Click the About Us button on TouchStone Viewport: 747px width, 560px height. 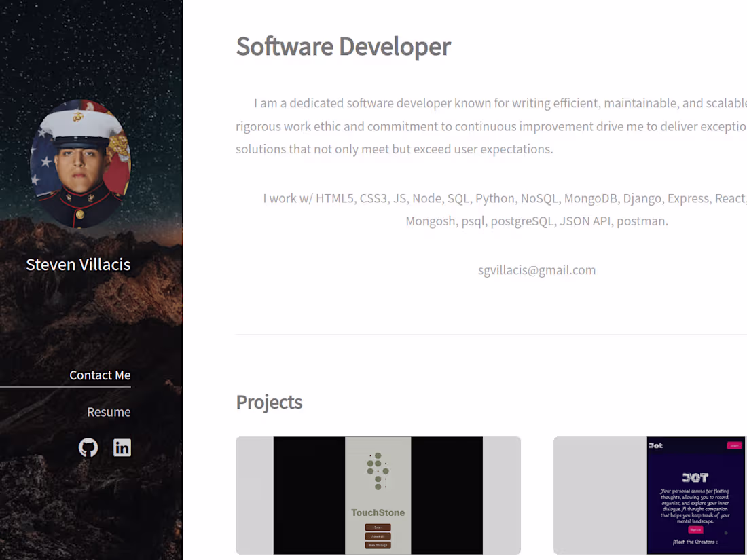pyautogui.click(x=378, y=536)
